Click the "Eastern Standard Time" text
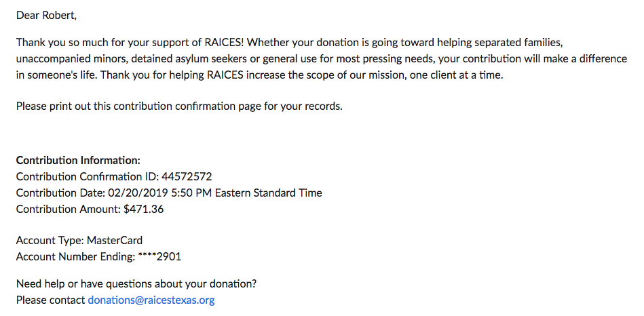644x316 pixels. click(x=269, y=193)
